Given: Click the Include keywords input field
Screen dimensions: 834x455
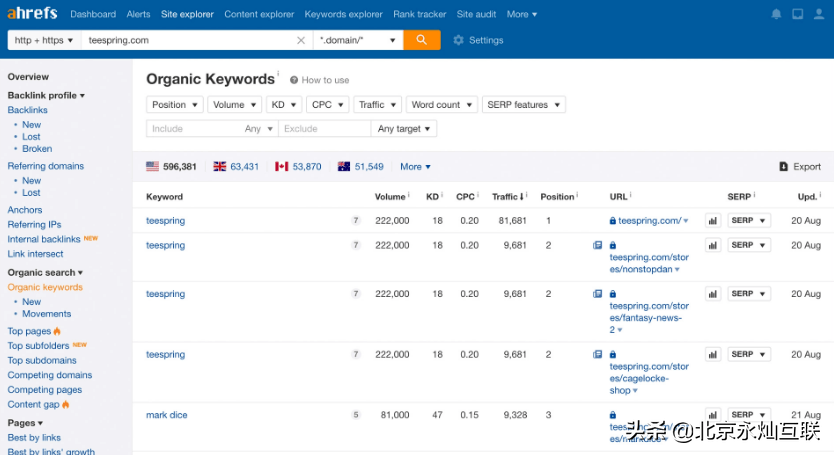Looking at the screenshot, I should 193,129.
